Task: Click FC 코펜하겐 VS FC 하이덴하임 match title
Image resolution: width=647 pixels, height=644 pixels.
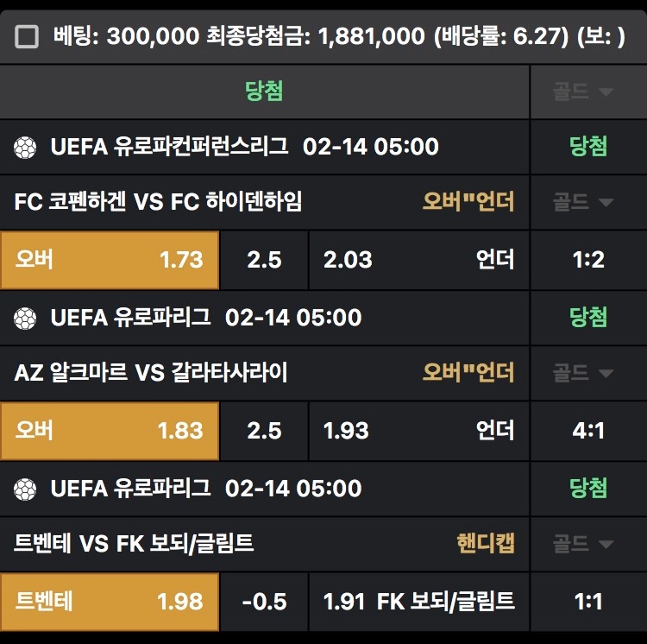Action: click(159, 202)
